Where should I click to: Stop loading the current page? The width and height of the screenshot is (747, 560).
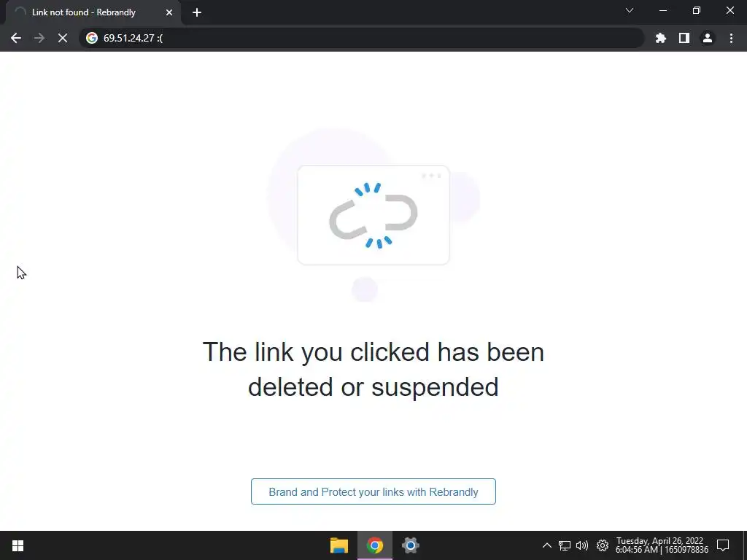pyautogui.click(x=63, y=38)
